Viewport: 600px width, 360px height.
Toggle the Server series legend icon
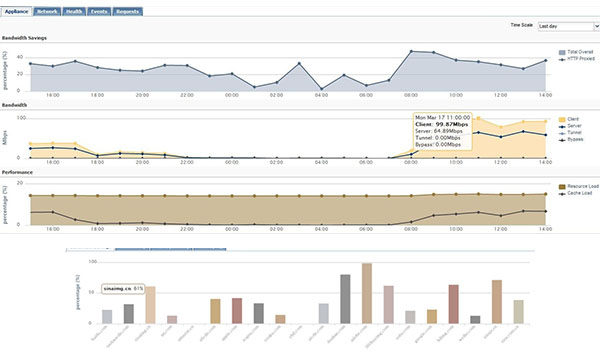click(562, 126)
